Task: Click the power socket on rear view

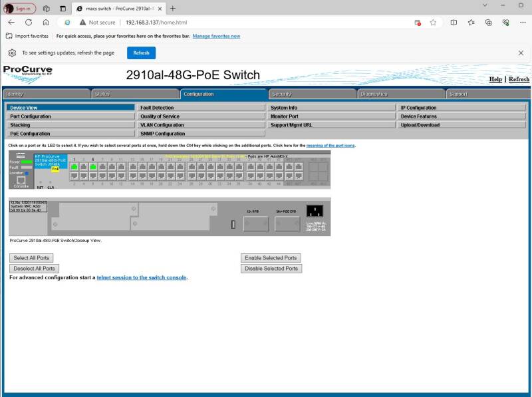Action: (x=315, y=211)
